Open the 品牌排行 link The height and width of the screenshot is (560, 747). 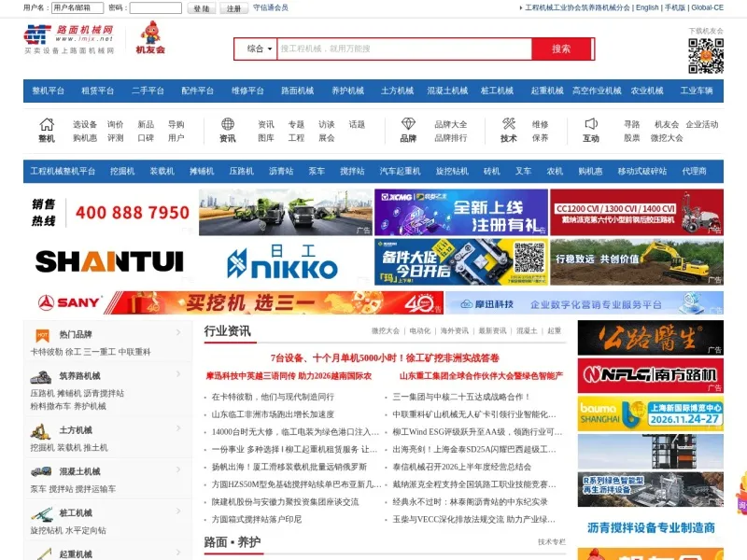(451, 138)
